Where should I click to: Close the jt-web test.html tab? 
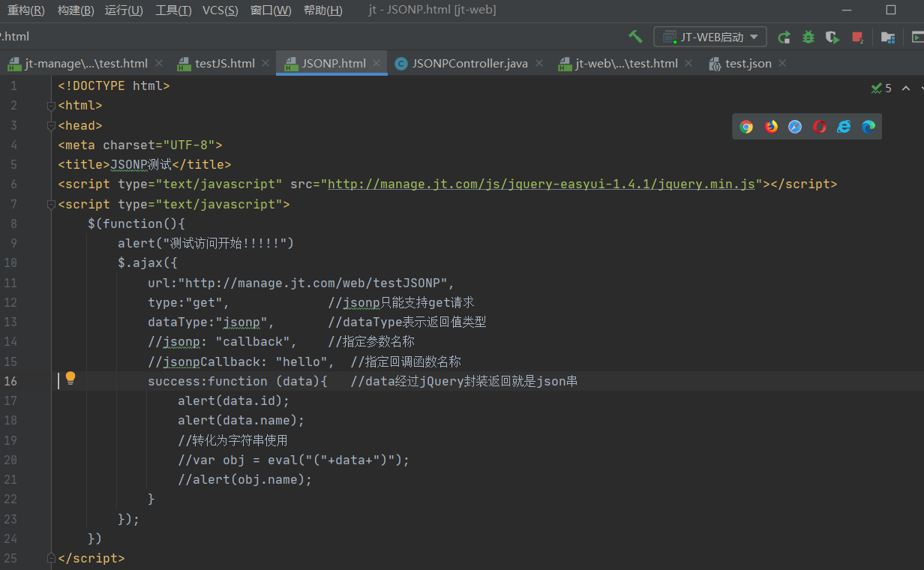click(x=688, y=64)
